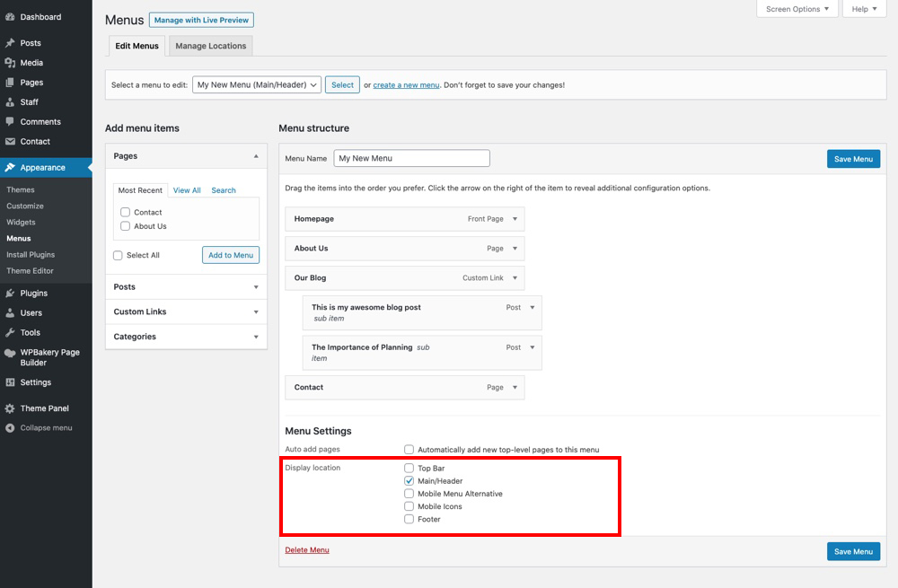Click the Tools wrench icon
Viewport: 898px width, 588px height.
coord(10,333)
